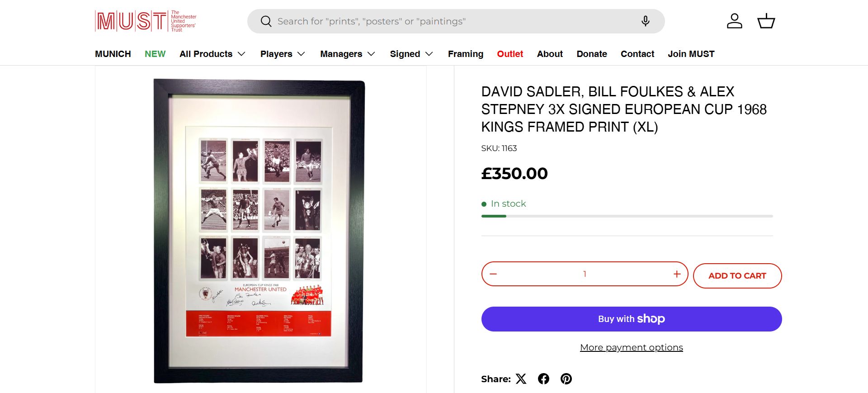Open More payment options link
The image size is (868, 393).
(x=631, y=347)
